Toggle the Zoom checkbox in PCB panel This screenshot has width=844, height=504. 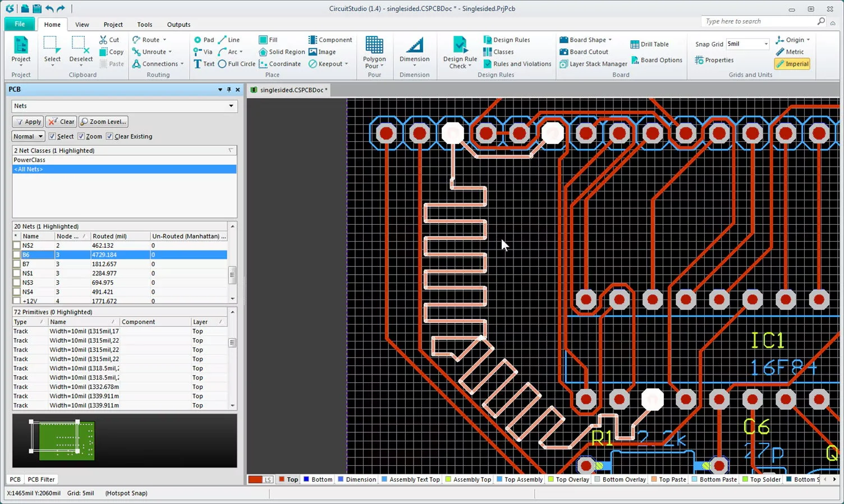coord(82,136)
